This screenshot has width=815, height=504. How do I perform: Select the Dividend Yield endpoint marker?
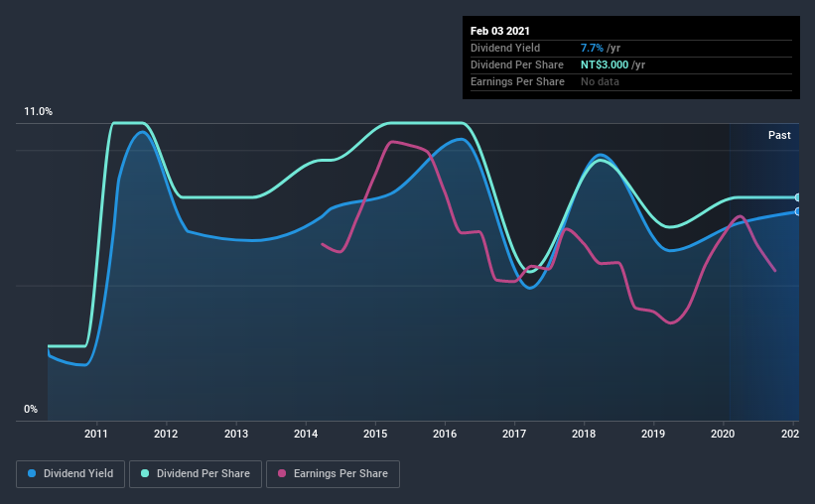(797, 211)
